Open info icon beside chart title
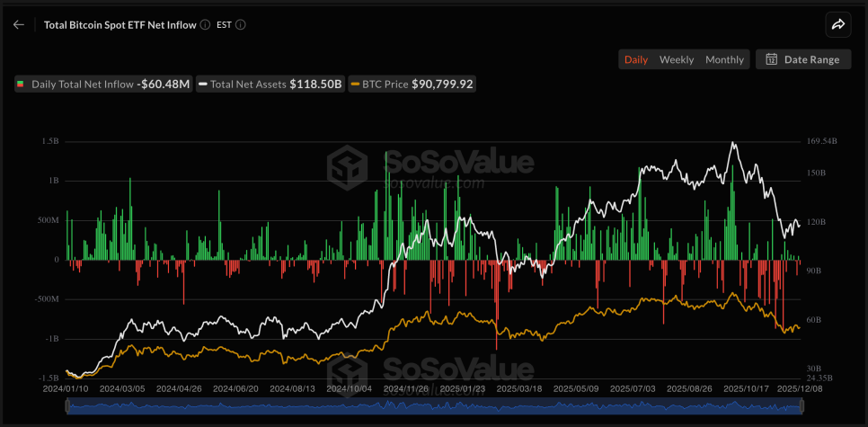This screenshot has width=868, height=427. pyautogui.click(x=206, y=25)
